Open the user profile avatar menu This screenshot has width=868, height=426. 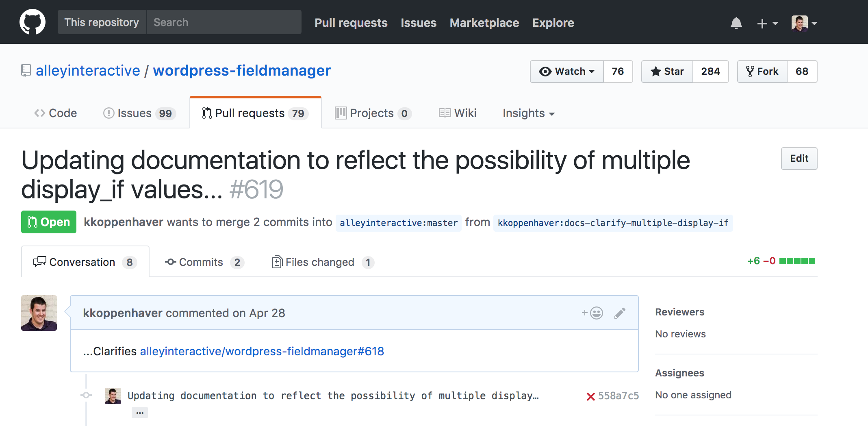coord(804,23)
